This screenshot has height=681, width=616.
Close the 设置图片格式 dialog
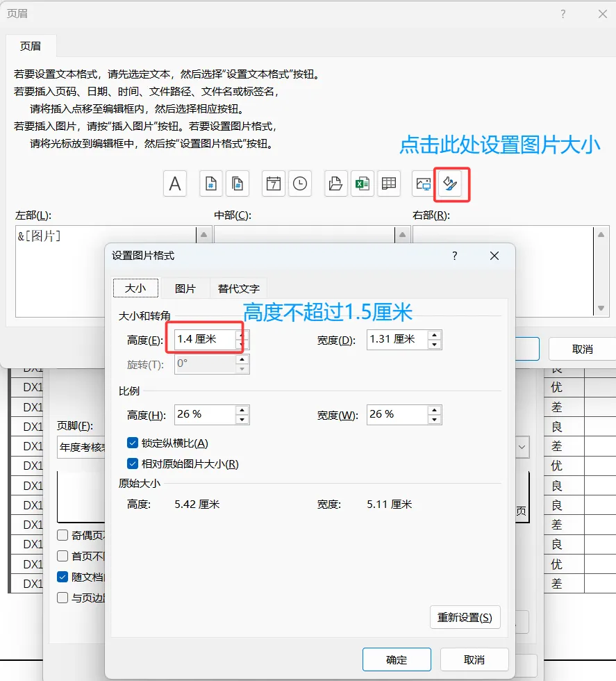494,256
